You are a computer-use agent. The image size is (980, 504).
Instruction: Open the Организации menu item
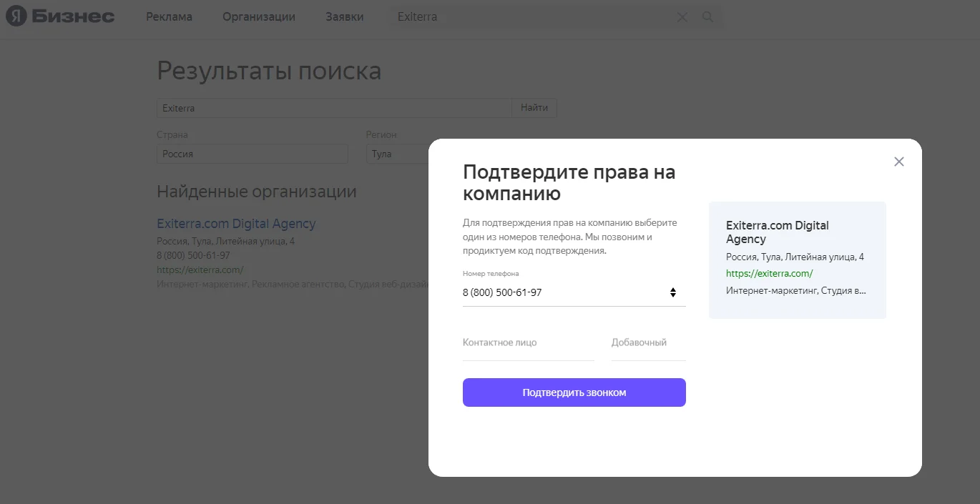click(259, 17)
